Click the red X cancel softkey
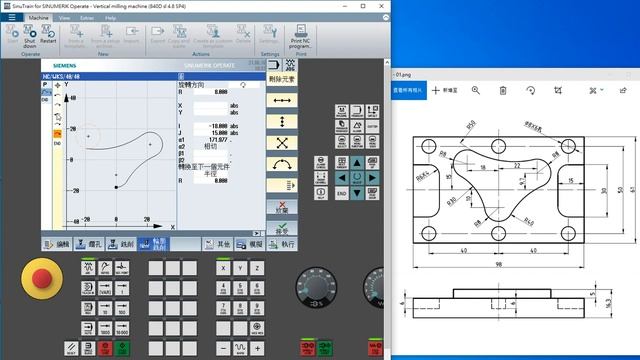The image size is (640, 360). tap(282, 207)
